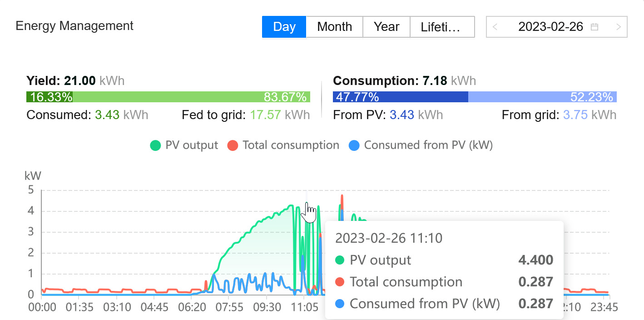Click the blue Consumed from PV legend dot
644x320 pixels.
(354, 145)
